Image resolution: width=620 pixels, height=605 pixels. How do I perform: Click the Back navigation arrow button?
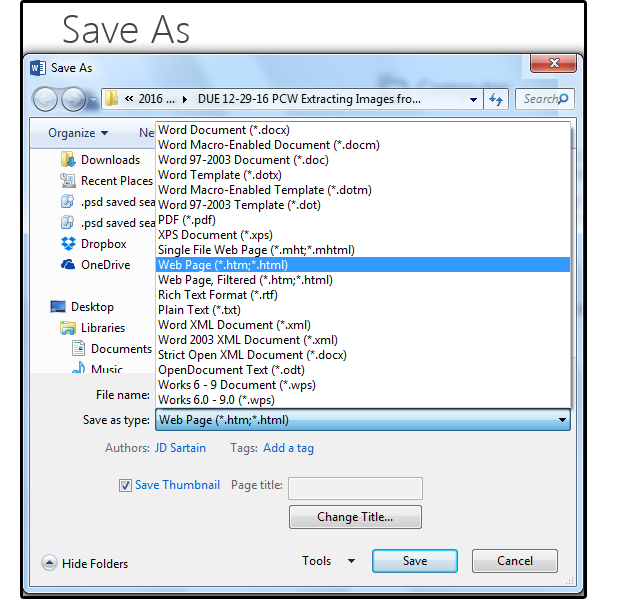pos(45,99)
